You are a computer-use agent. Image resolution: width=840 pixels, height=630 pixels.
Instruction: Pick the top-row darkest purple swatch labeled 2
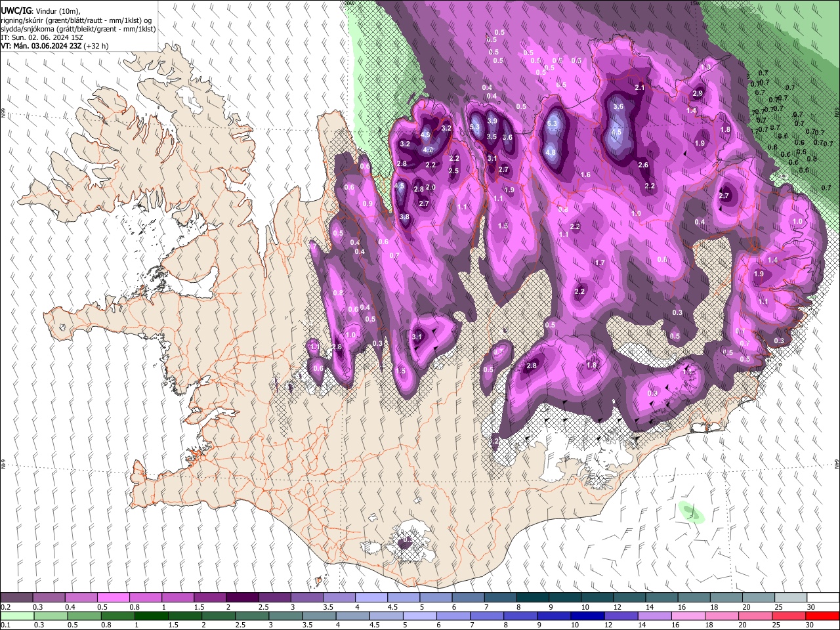pyautogui.click(x=241, y=598)
